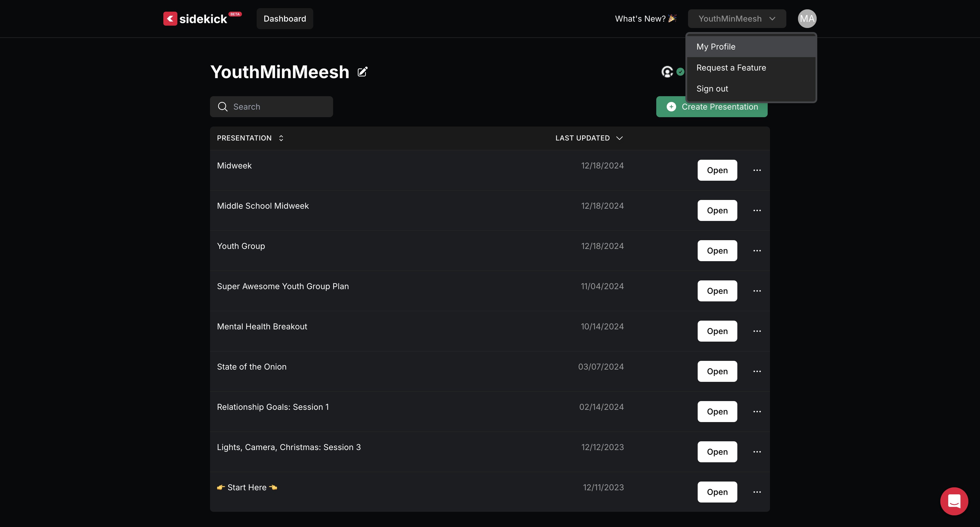Open three-dot menu for Midweek presentation

point(757,170)
